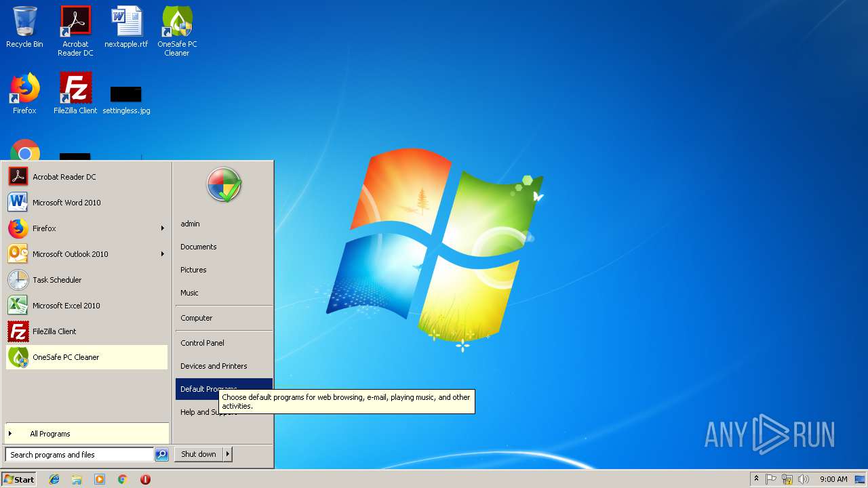Open Acrobat Reader DC desktop shortcut
The width and height of the screenshot is (868, 488).
(x=75, y=31)
